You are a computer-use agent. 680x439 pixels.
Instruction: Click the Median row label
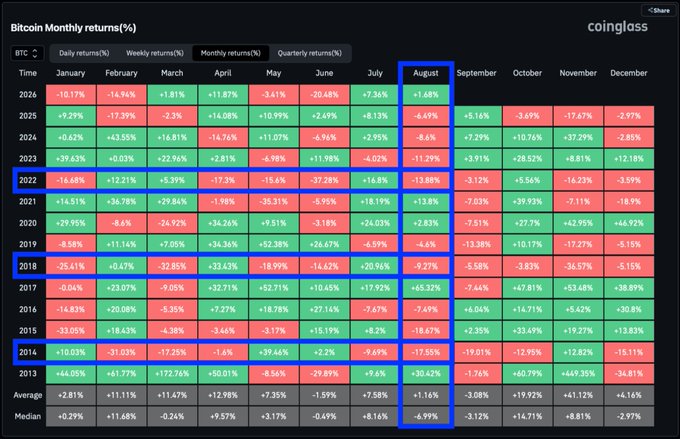point(28,416)
